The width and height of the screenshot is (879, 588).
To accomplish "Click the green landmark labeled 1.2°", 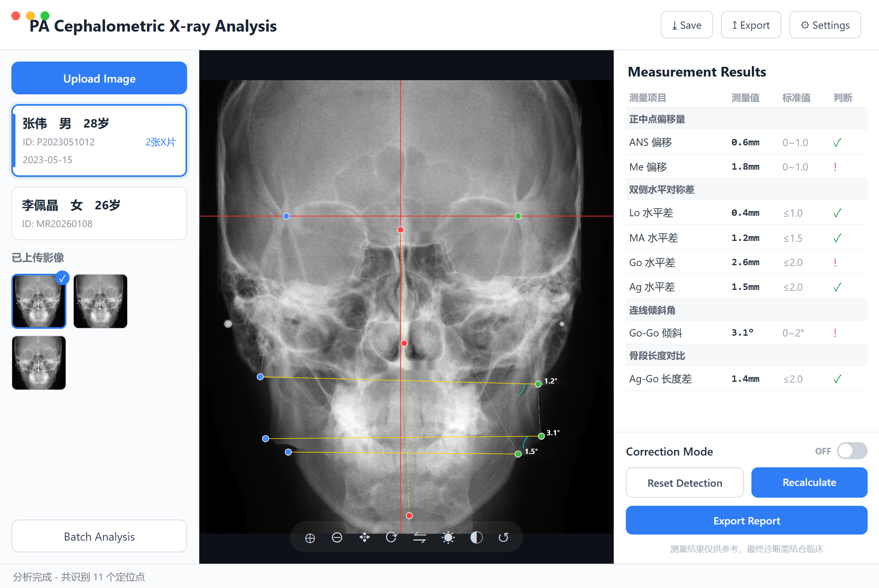I will pos(538,384).
